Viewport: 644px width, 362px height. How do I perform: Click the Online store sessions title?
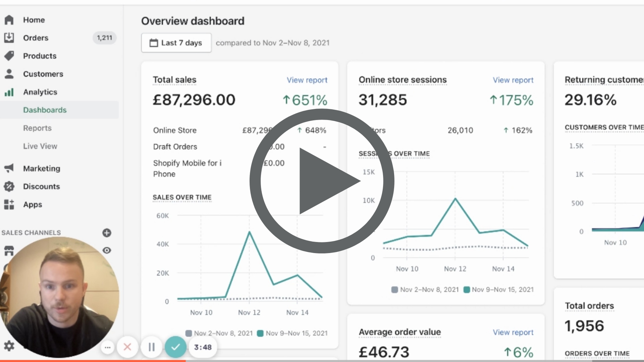402,80
